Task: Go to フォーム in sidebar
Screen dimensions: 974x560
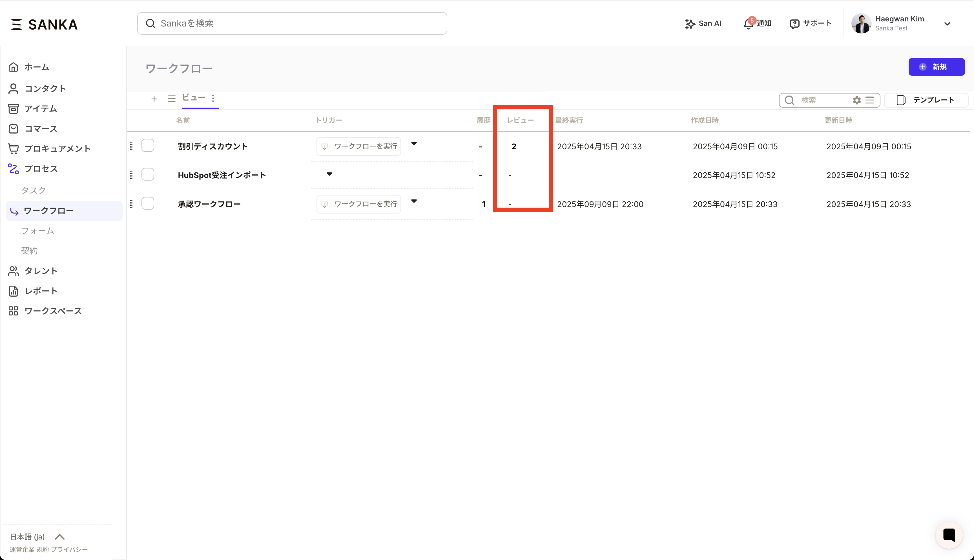Action: (38, 231)
